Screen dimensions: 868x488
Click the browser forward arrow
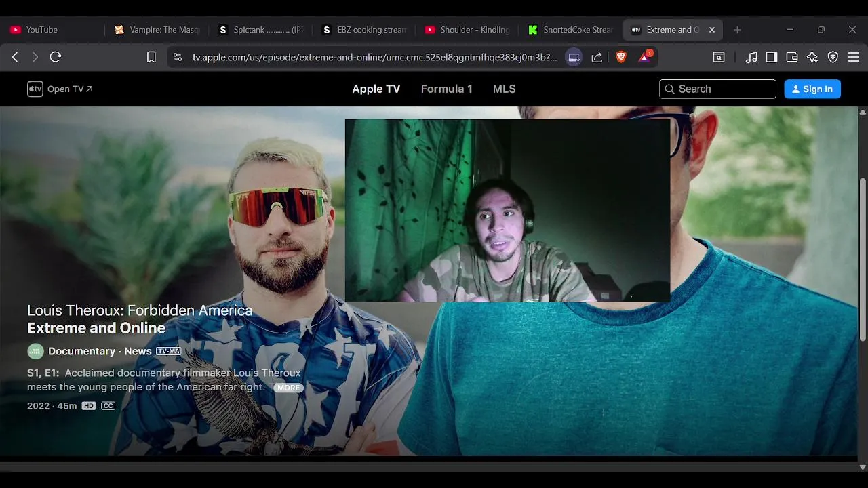(x=35, y=58)
